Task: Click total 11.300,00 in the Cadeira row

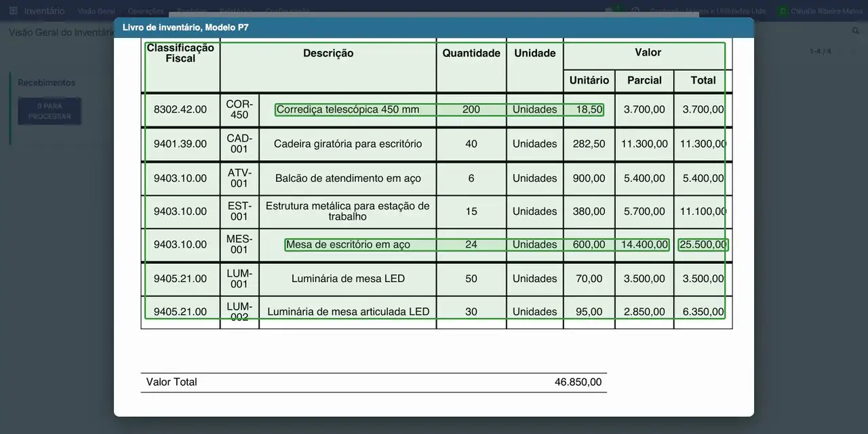Action: tap(703, 144)
